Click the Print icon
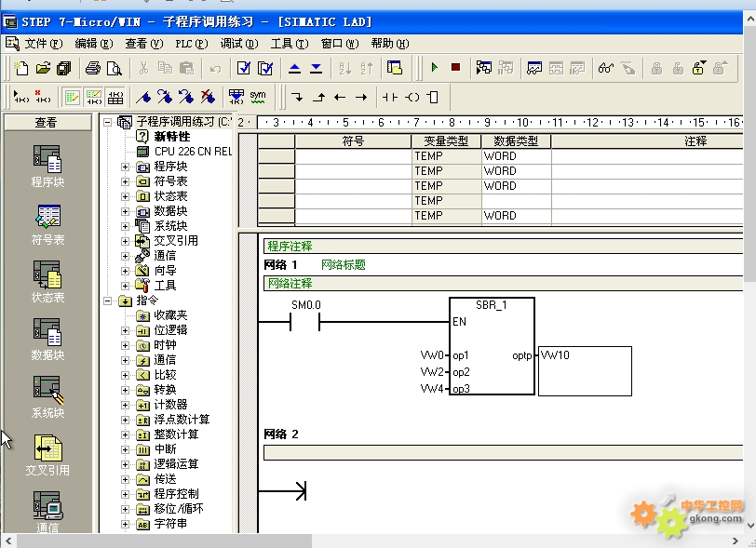The height and width of the screenshot is (548, 756). (93, 68)
